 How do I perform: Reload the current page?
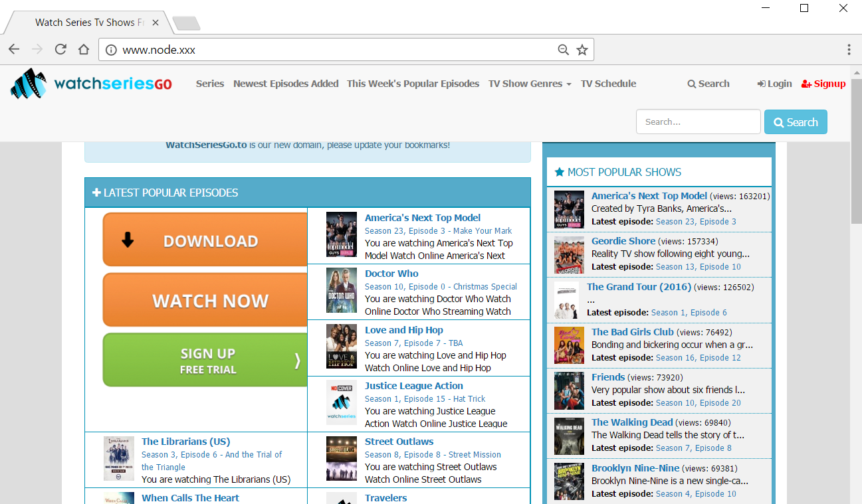point(60,49)
